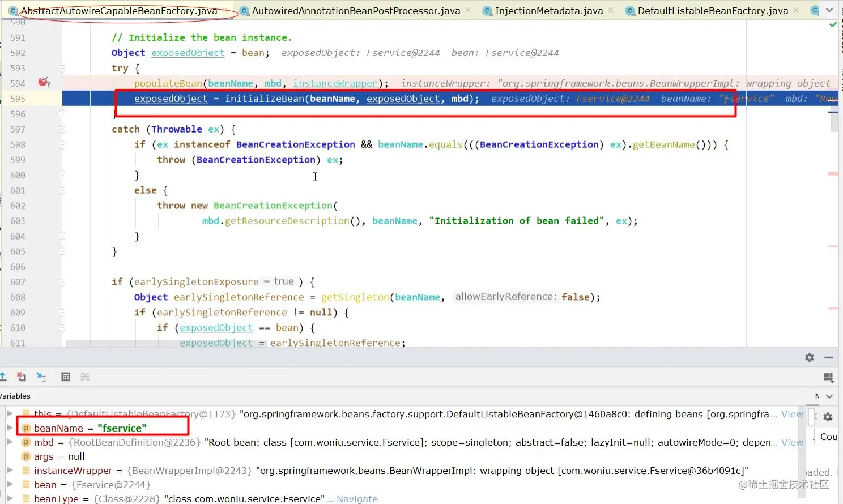This screenshot has width=843, height=504.
Task: Click the getSingleton call on line 608
Action: coord(355,297)
